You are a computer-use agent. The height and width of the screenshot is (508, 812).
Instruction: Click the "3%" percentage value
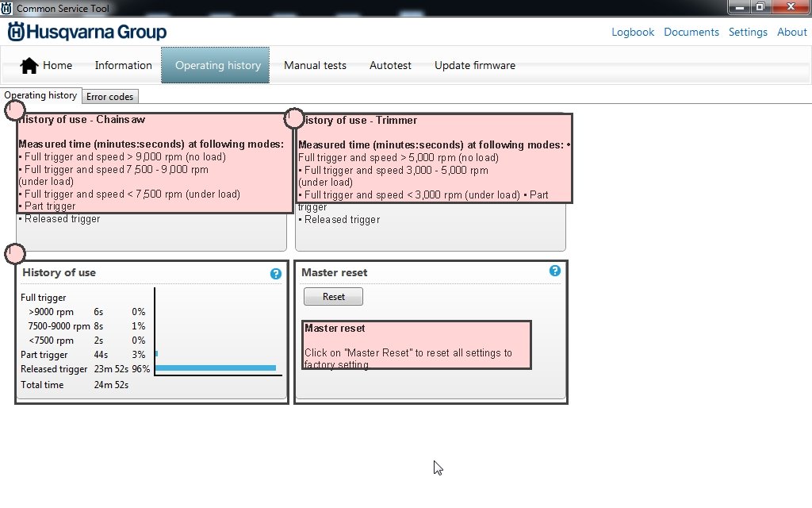[138, 355]
